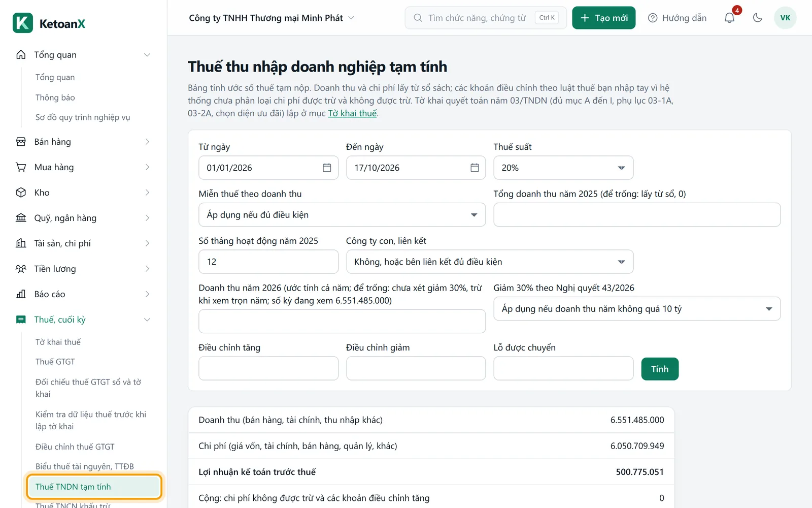Image resolution: width=812 pixels, height=508 pixels.
Task: Click the Điều chỉnh giảm input field
Action: coord(416,368)
